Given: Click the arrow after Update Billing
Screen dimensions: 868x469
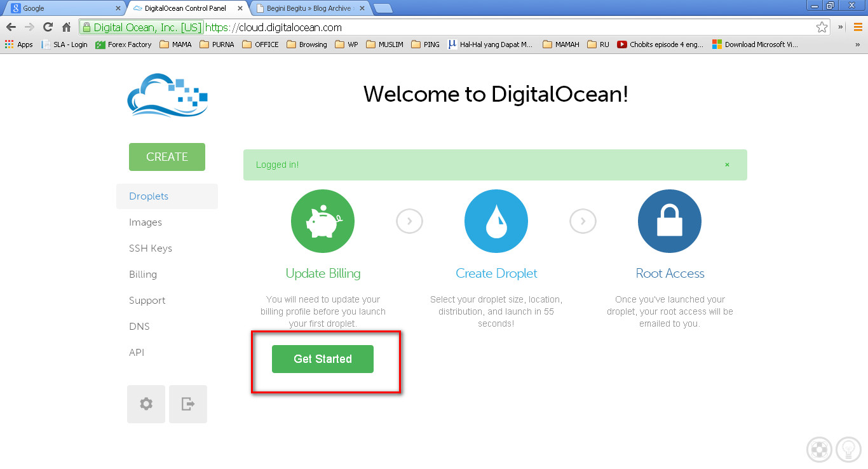Looking at the screenshot, I should click(x=409, y=221).
